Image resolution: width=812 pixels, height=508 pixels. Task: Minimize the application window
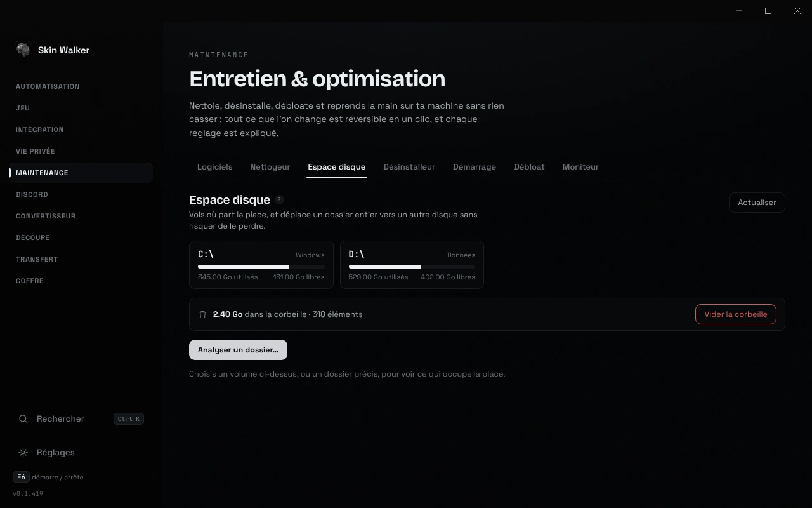pyautogui.click(x=739, y=11)
